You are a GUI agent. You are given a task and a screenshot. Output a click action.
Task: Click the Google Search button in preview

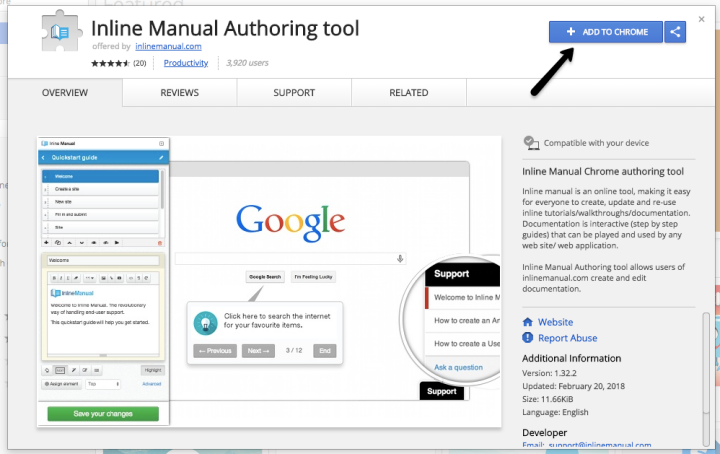click(x=265, y=277)
